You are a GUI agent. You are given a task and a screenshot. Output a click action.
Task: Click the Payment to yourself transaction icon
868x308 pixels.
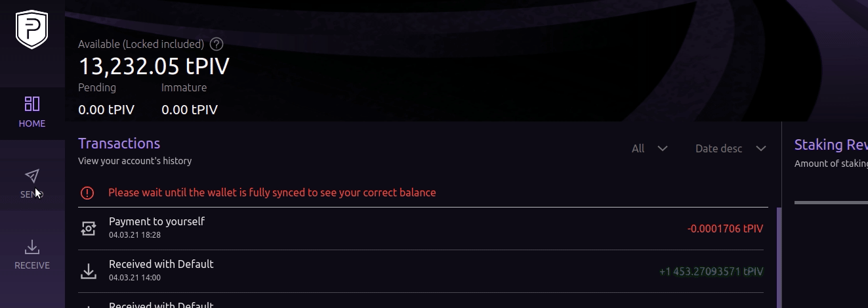[88, 229]
